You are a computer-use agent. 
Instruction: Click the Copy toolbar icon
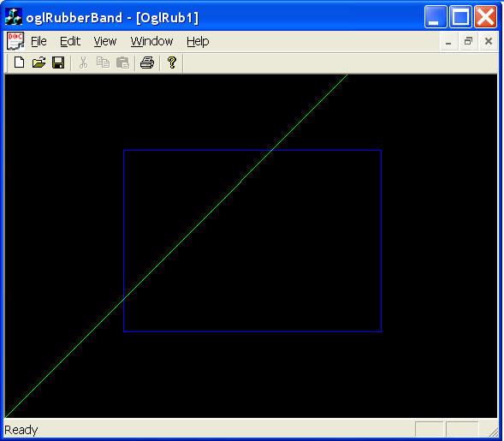103,63
